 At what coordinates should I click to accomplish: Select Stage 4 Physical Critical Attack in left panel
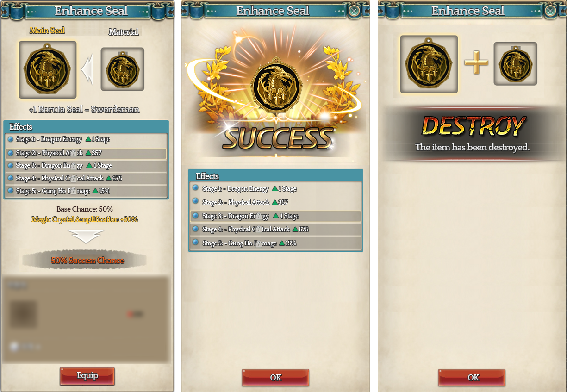(x=86, y=178)
